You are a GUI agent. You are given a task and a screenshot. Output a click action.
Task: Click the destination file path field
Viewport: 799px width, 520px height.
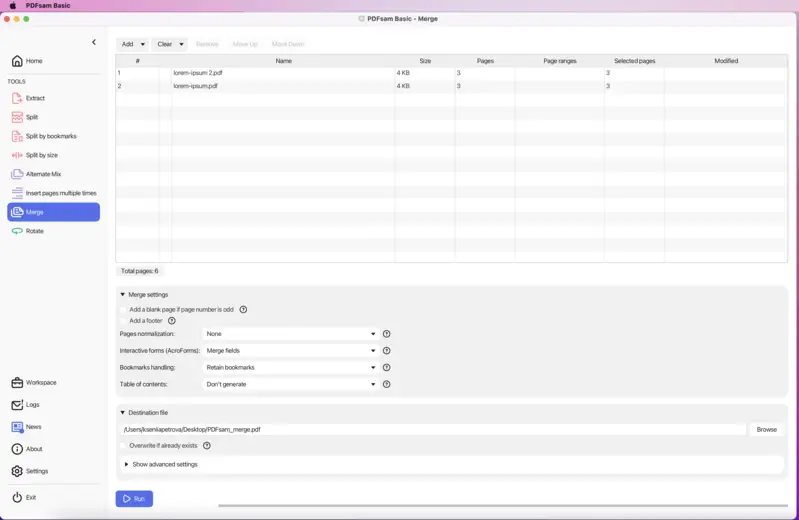[434, 430]
